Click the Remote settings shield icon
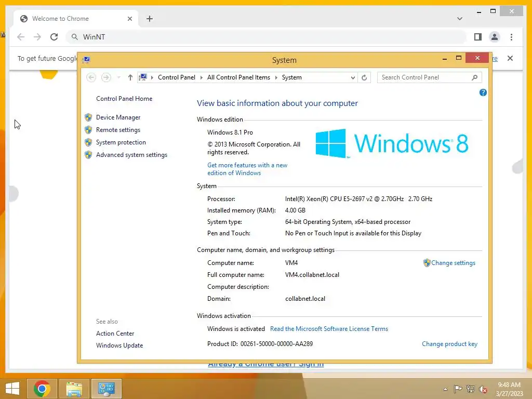 point(88,130)
